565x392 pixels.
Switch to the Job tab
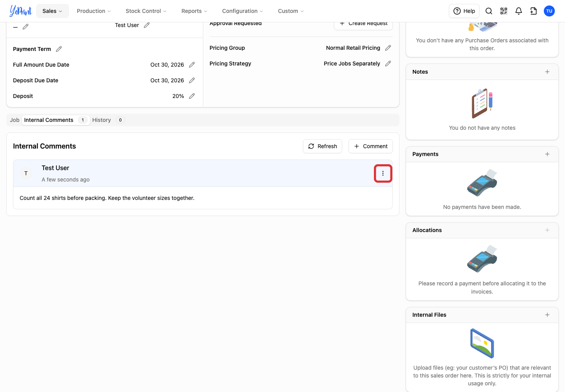point(15,120)
